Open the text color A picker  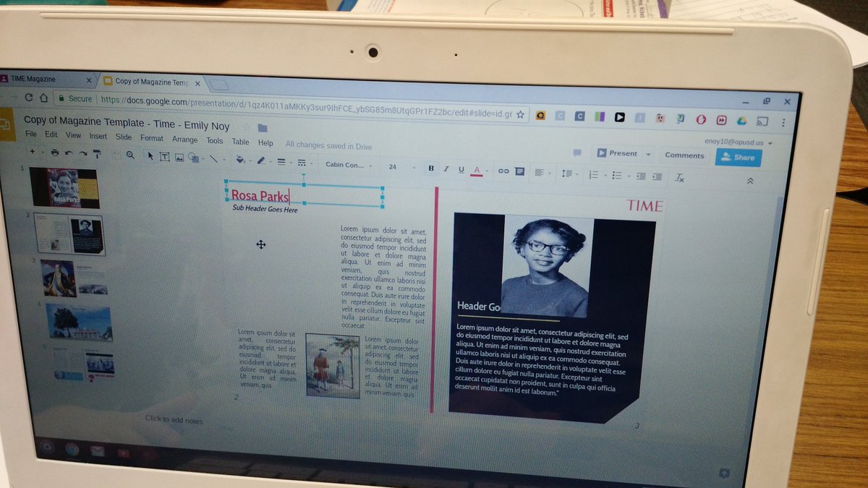477,171
